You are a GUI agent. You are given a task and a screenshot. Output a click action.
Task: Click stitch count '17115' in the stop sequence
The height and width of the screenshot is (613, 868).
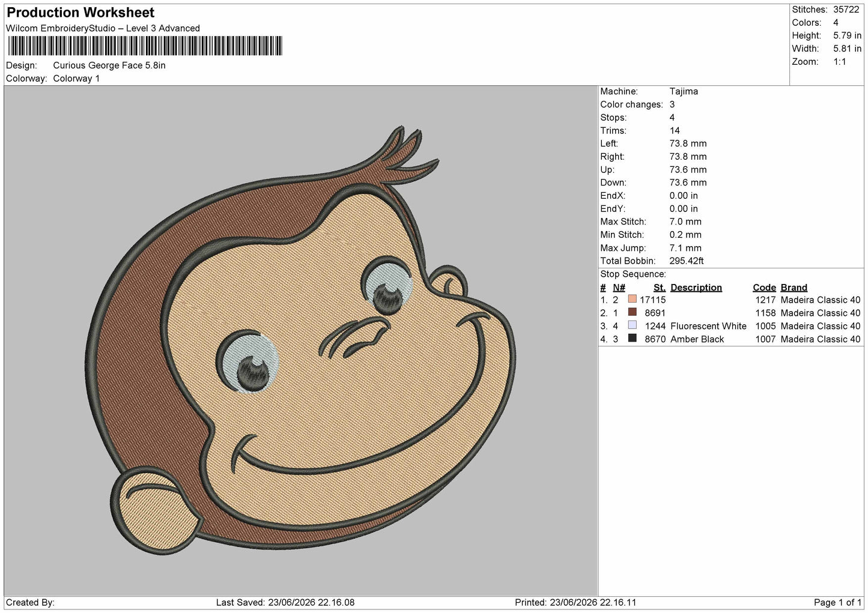653,300
